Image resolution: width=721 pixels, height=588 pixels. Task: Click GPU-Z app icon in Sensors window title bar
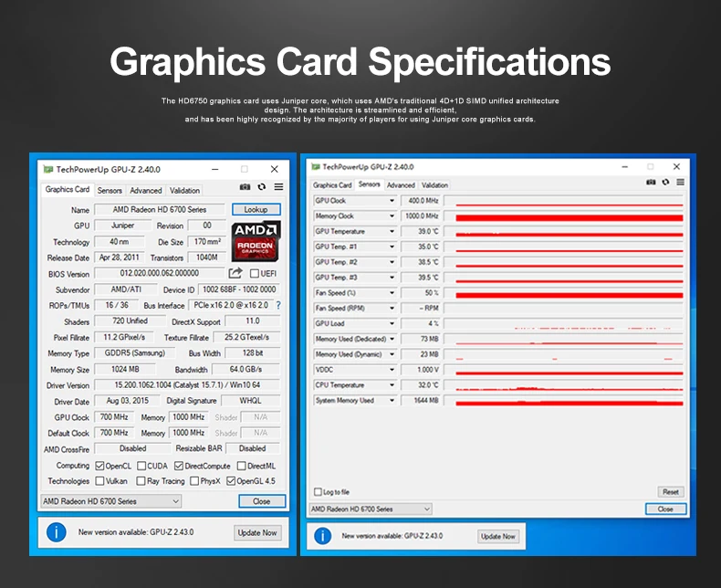[316, 166]
